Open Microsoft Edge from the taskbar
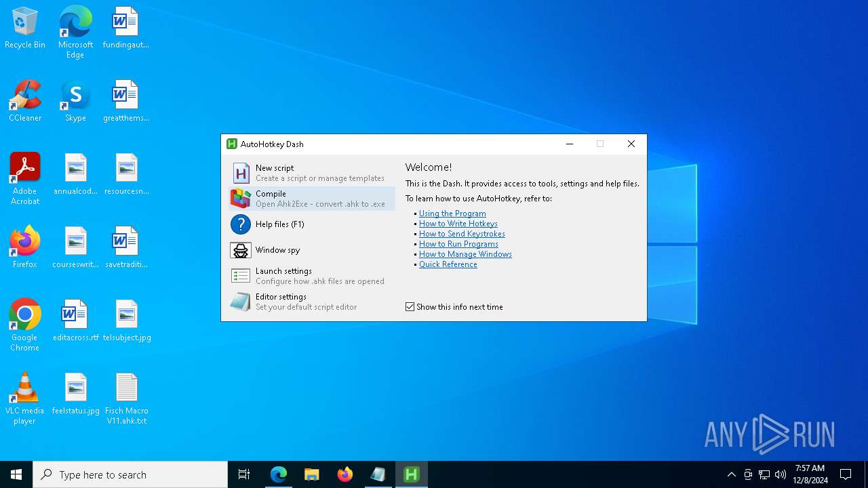868x488 pixels. 279,474
